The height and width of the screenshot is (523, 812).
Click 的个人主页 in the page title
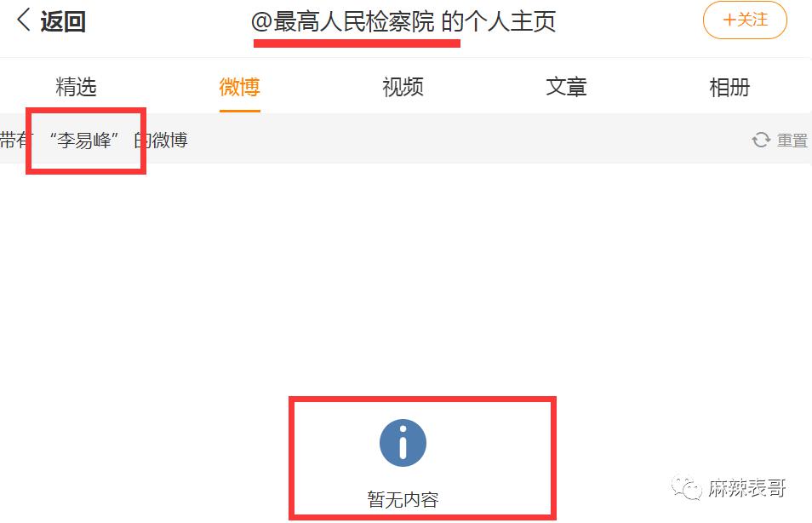coord(499,22)
